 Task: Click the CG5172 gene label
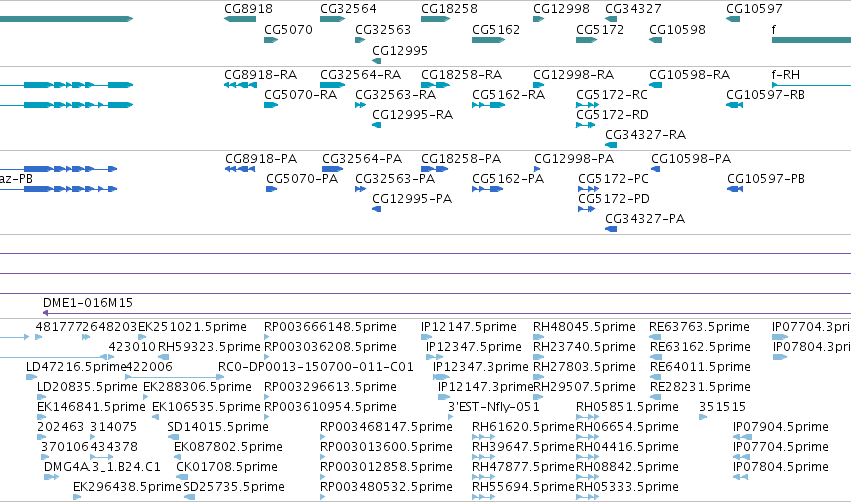pos(600,29)
